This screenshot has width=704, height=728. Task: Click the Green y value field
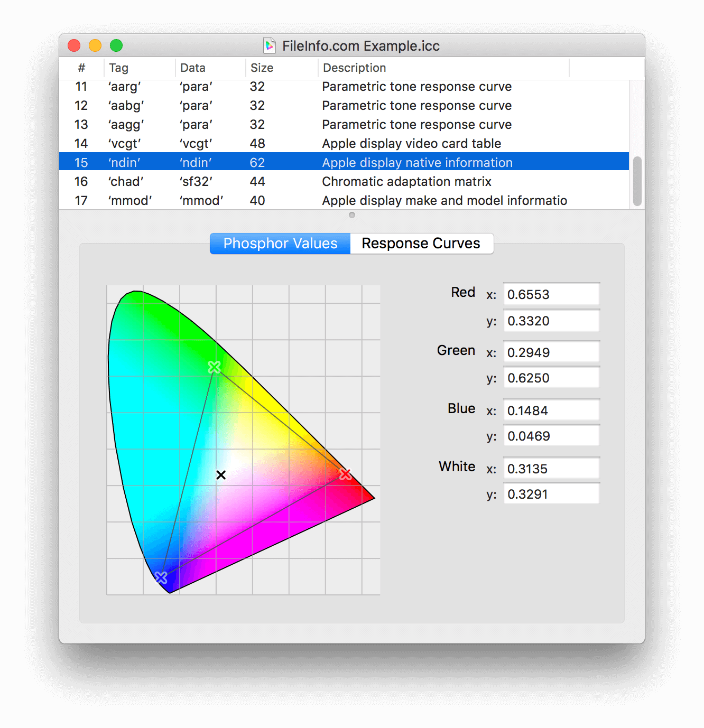click(551, 378)
